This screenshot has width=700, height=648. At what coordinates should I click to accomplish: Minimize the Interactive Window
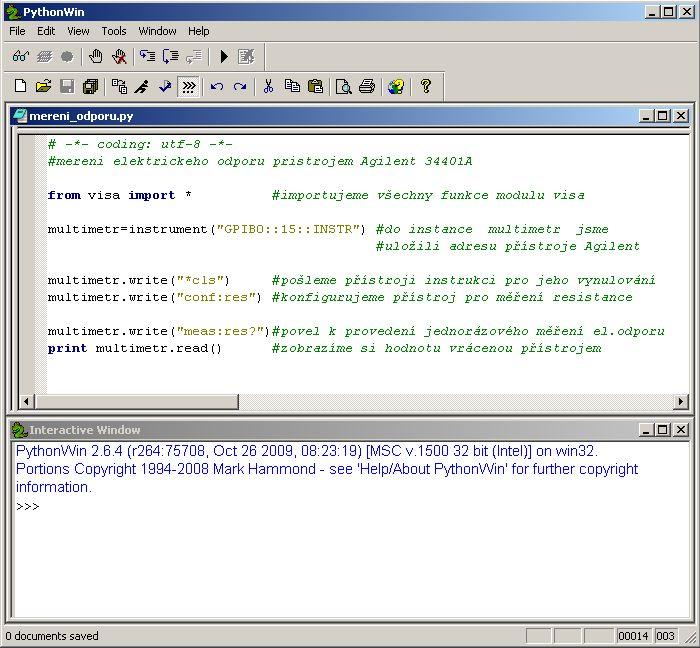coord(646,430)
